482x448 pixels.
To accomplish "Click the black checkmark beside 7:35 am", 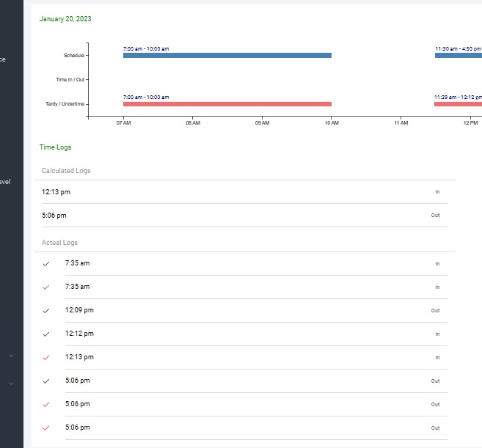I will 46,263.
